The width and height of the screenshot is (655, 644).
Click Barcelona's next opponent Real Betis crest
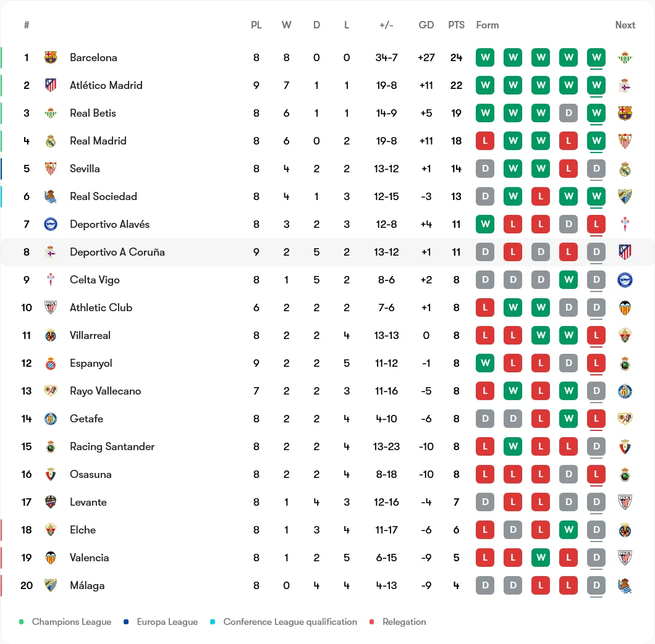tap(625, 57)
